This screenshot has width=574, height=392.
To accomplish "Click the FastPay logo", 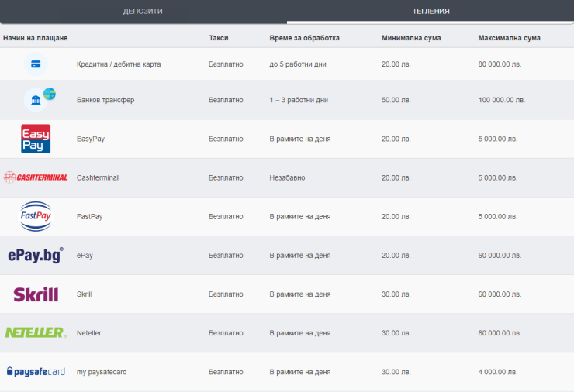I will [36, 216].
